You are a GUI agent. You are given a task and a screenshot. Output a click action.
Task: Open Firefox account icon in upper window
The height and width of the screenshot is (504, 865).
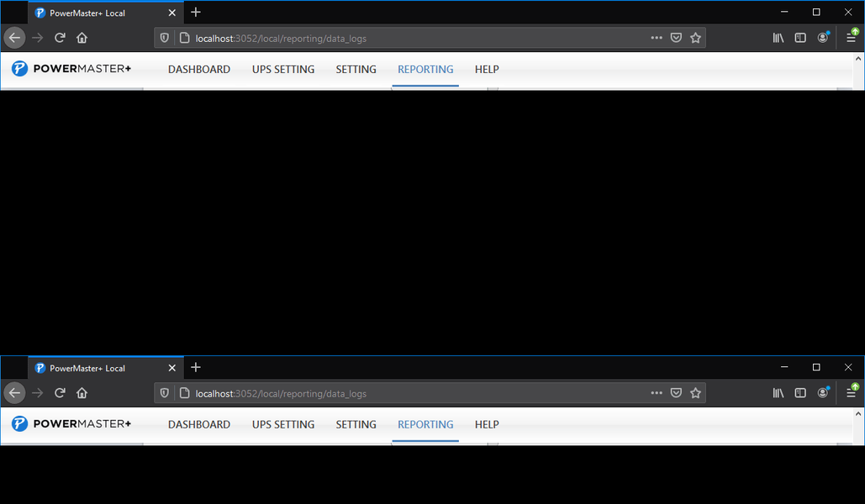pos(823,38)
